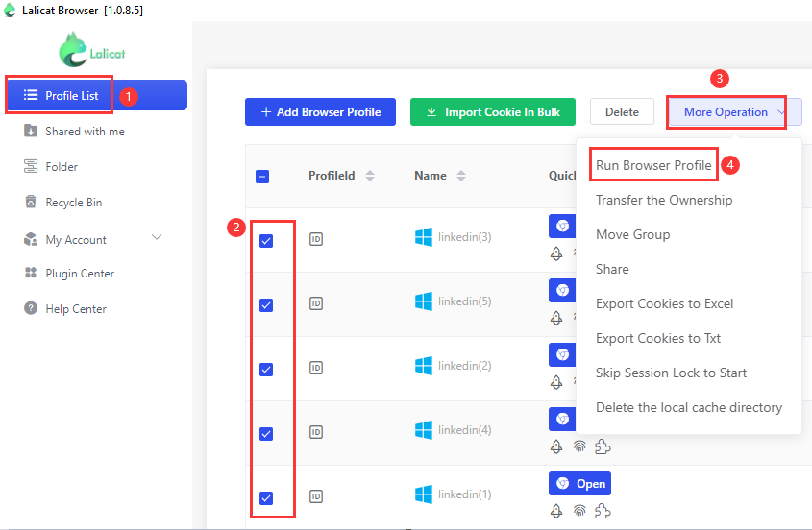Click Open button for linkedin(5)
This screenshot has width=812, height=530.
[x=562, y=290]
